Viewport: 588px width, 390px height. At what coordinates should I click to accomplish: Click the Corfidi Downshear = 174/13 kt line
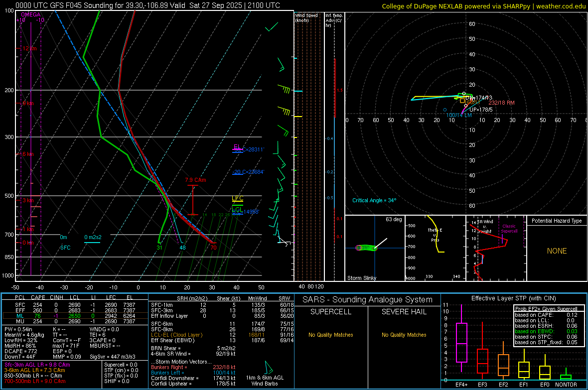click(193, 378)
